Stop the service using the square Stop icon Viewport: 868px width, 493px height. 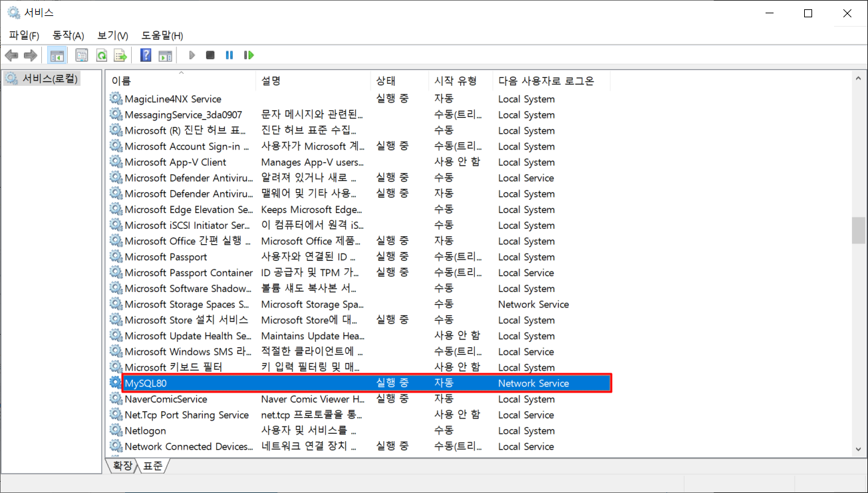coord(210,55)
